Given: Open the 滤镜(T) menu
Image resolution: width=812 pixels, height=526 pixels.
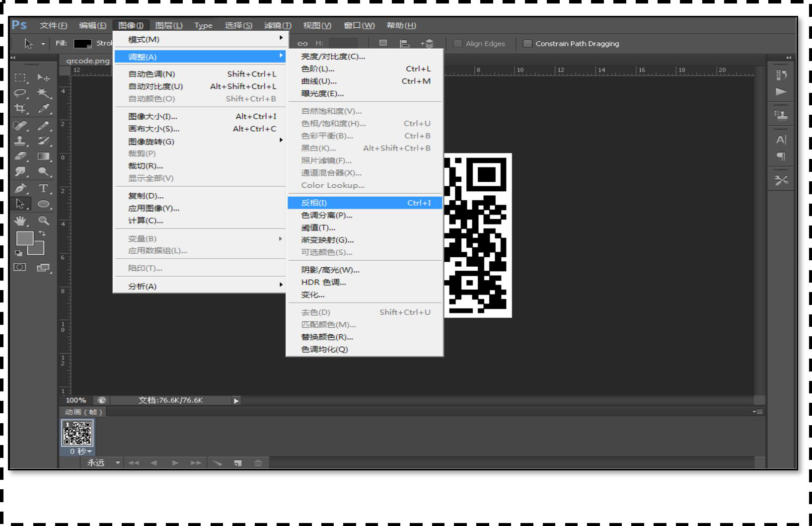Looking at the screenshot, I should pyautogui.click(x=277, y=25).
